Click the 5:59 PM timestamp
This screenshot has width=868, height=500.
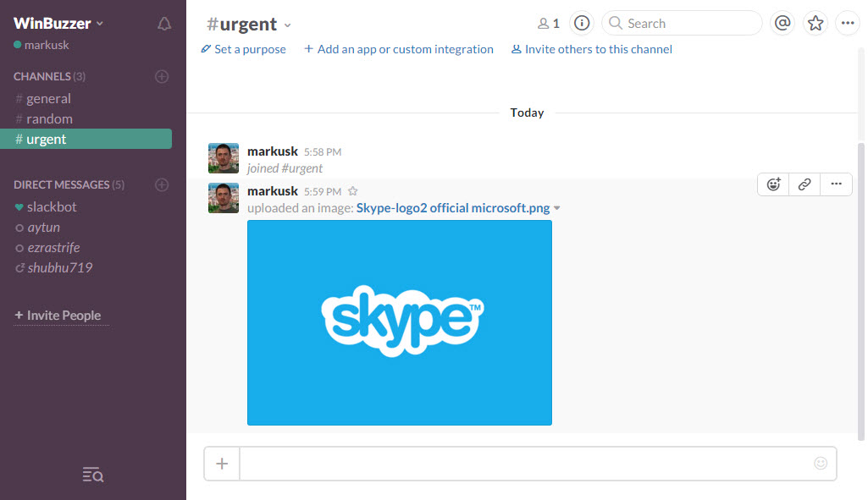click(x=323, y=192)
